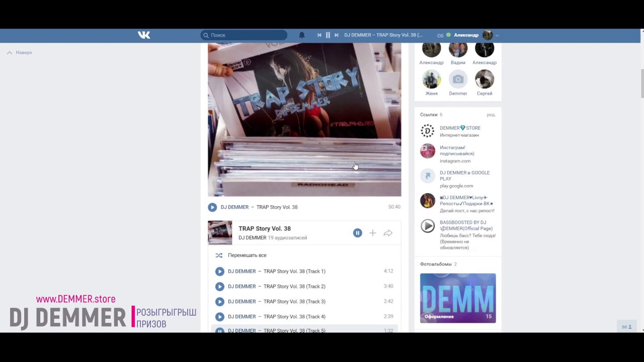
Task: Click the Google Play link arrow icon
Action: 428,175
